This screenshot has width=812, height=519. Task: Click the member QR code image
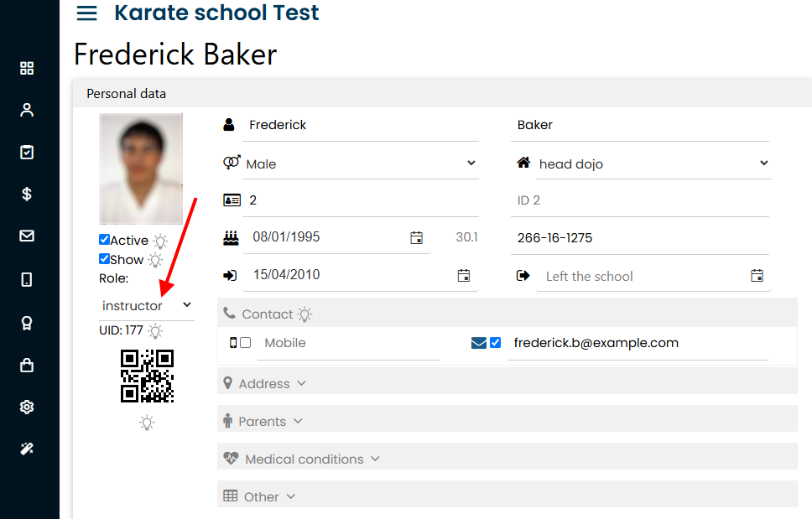tap(147, 376)
